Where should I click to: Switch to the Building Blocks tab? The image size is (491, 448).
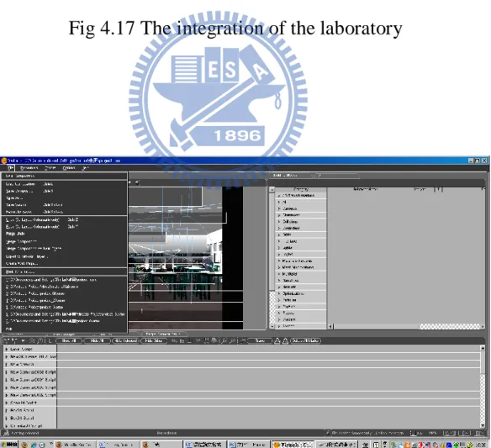290,176
